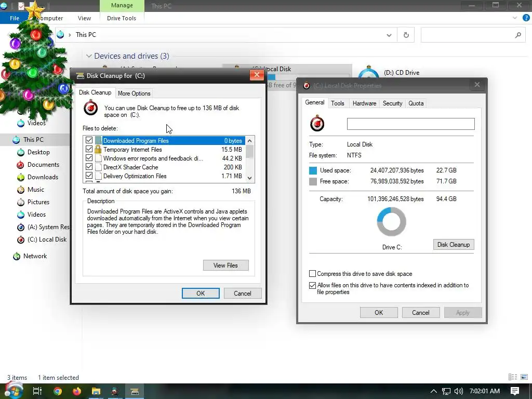532x399 pixels.
Task: Click the magnifier search icon
Action: coord(518,35)
